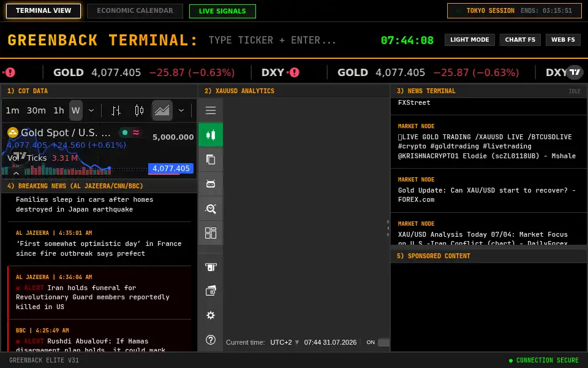
Task: Switch COT chart to candles style
Action: click(139, 110)
